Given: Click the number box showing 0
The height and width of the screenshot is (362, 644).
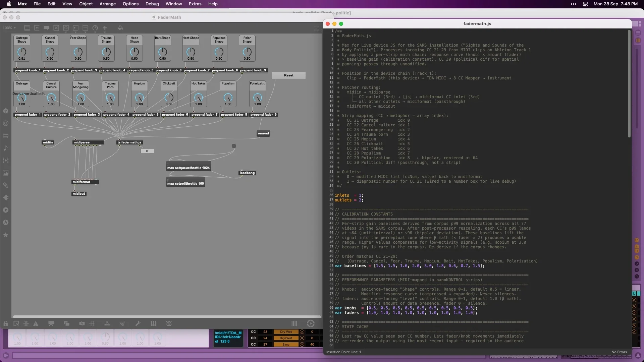Looking at the screenshot, I should [x=147, y=151].
